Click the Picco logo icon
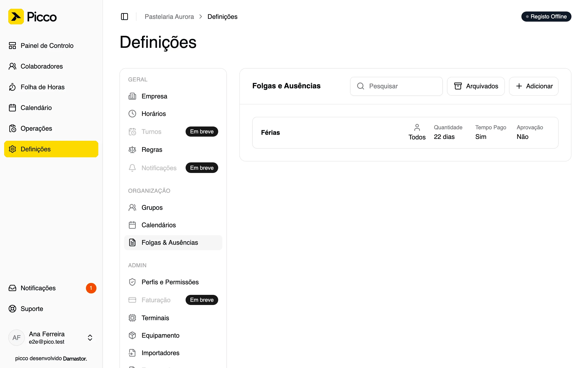The width and height of the screenshot is (588, 368). pos(16,17)
